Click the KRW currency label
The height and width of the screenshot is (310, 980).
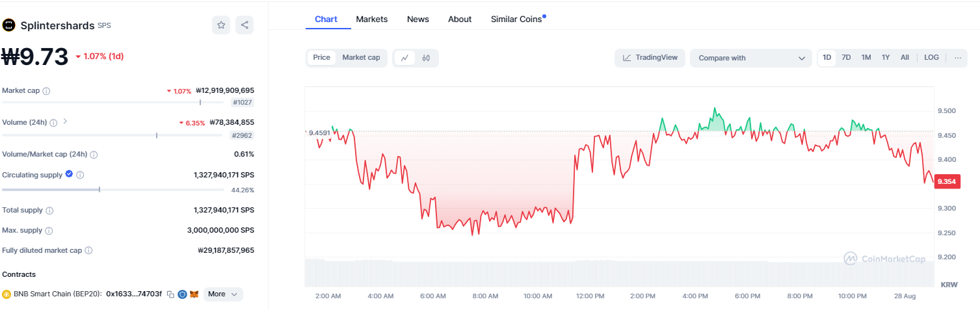(x=949, y=285)
